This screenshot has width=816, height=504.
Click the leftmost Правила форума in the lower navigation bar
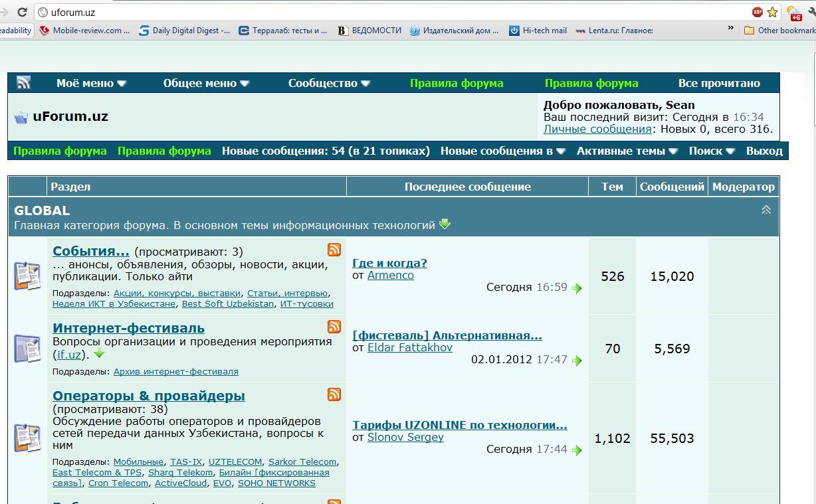60,151
